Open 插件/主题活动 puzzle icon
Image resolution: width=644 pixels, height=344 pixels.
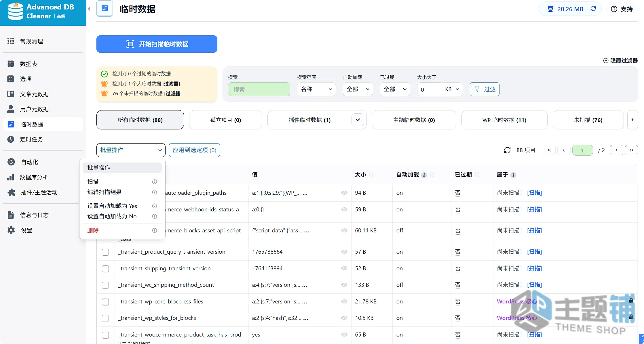tap(11, 192)
